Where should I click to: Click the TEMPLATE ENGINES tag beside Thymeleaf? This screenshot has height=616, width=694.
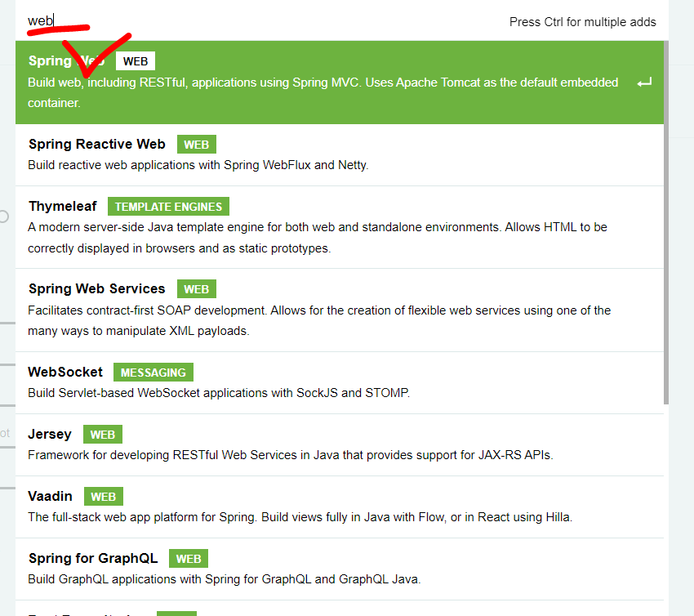pos(169,207)
